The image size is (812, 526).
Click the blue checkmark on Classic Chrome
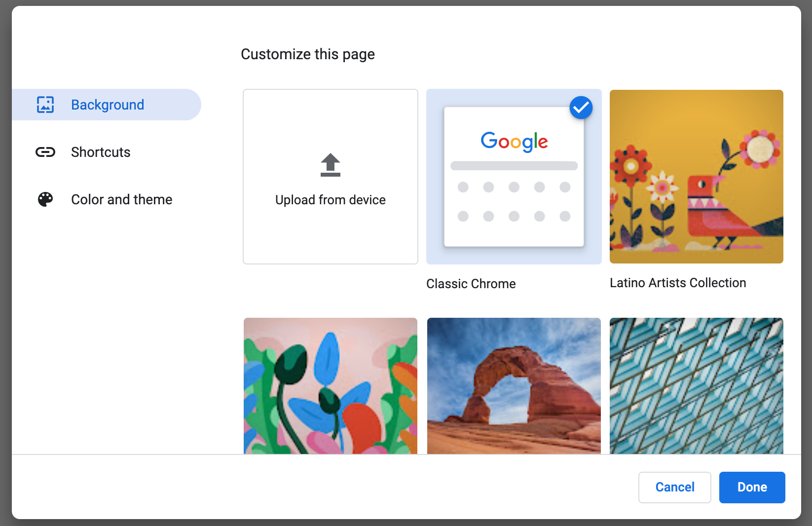coord(581,108)
